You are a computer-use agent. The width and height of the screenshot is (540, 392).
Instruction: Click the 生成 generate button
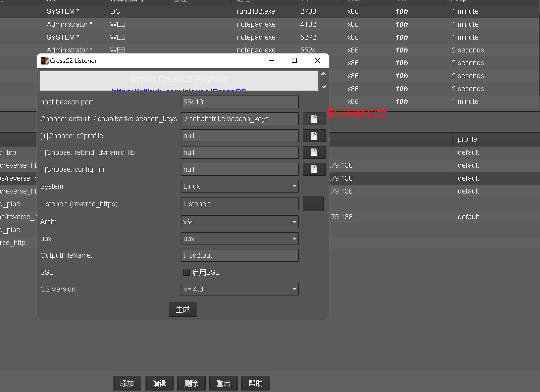183,309
